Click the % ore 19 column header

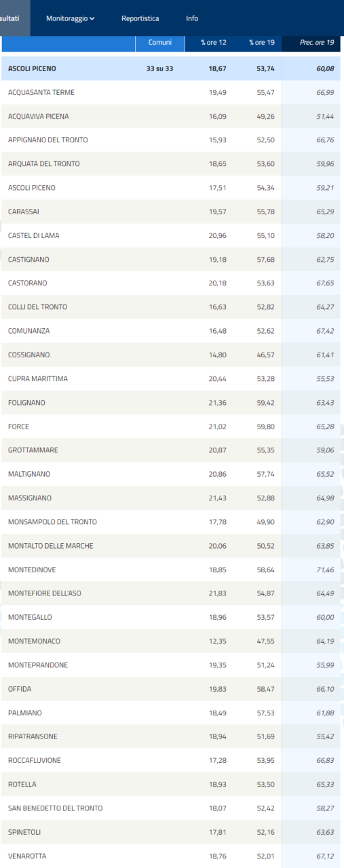pyautogui.click(x=261, y=43)
